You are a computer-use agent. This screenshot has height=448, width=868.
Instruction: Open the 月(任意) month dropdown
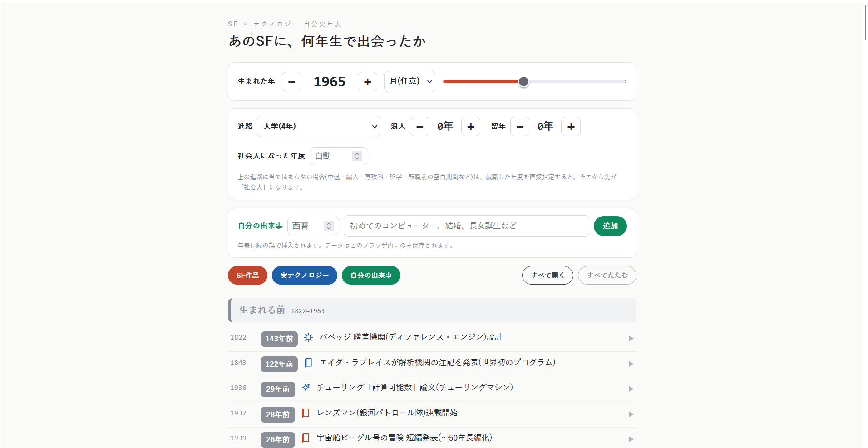click(409, 82)
